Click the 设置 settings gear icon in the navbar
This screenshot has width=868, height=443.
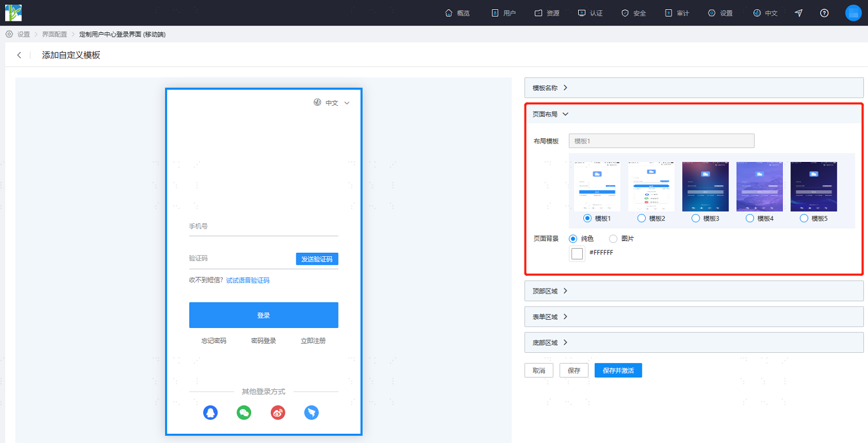pyautogui.click(x=711, y=13)
